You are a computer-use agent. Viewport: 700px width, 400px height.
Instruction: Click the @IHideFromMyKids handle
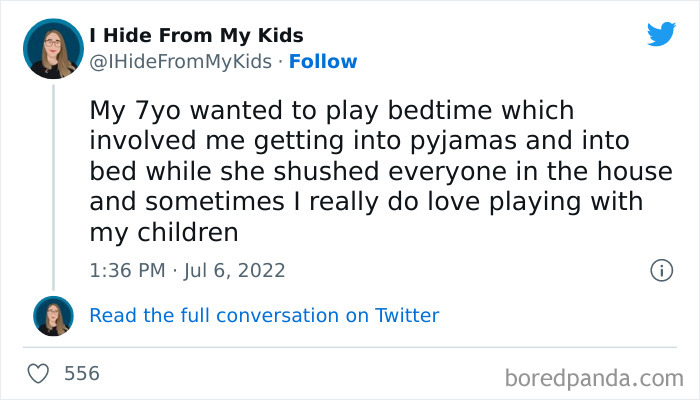click(x=180, y=62)
